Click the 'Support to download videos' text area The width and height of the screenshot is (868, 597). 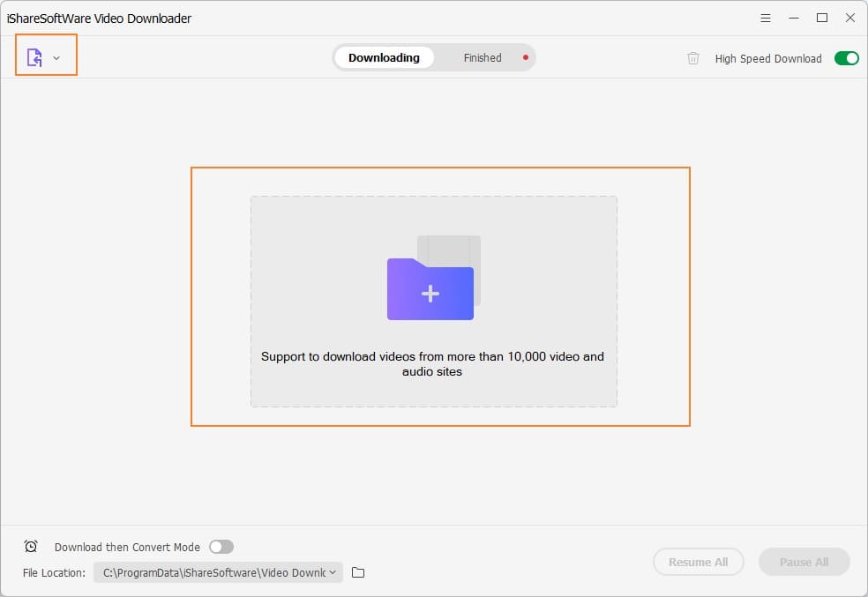431,363
